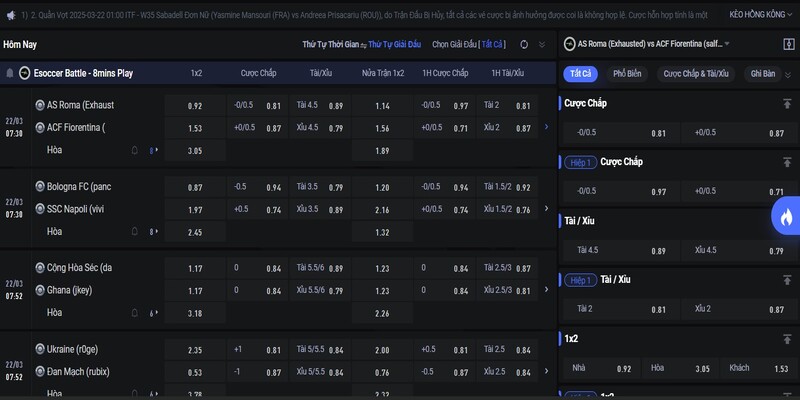Click the bell icon in Bologna FC match row
800x400 pixels.
[x=135, y=231]
